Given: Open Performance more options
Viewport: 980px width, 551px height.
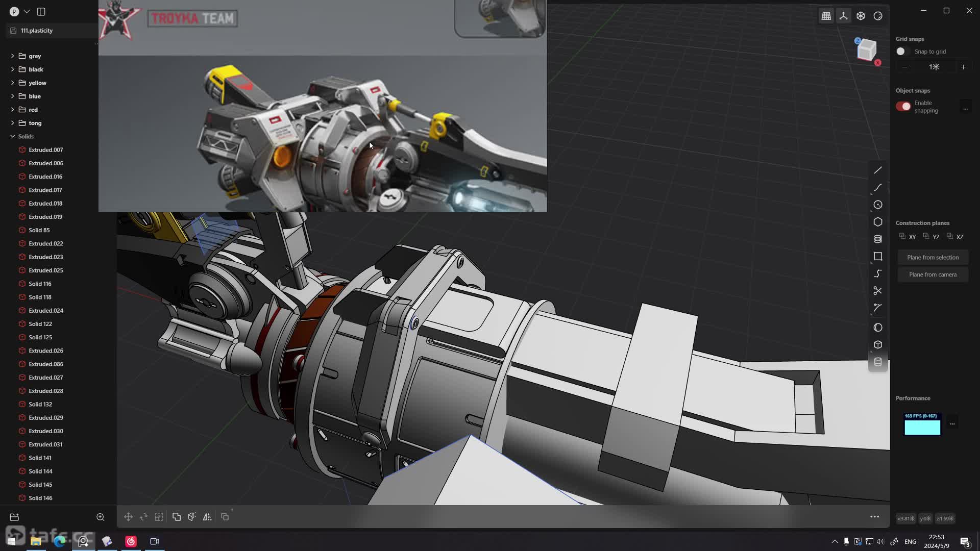Looking at the screenshot, I should pos(952,423).
